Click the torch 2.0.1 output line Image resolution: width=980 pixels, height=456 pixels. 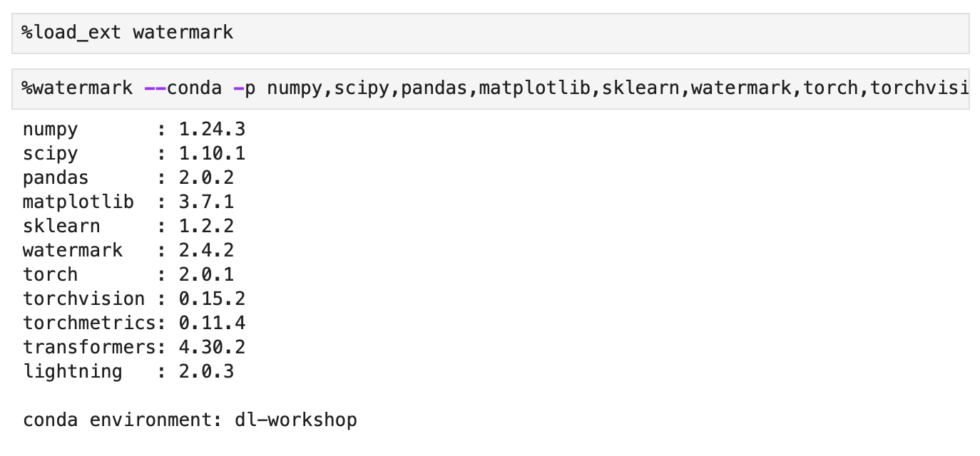pyautogui.click(x=128, y=275)
